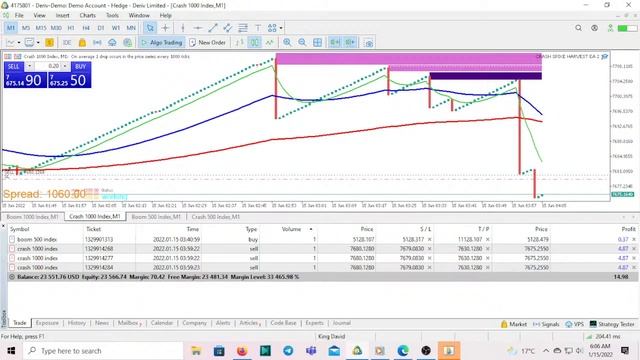The width and height of the screenshot is (640, 360).
Task: Open the Windows Start menu
Action: (11, 351)
